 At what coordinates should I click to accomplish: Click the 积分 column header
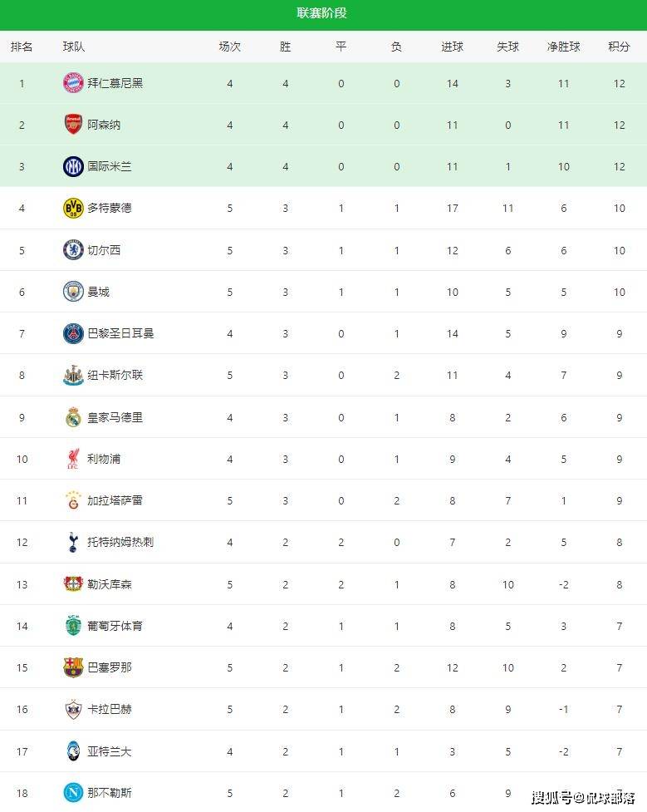619,47
